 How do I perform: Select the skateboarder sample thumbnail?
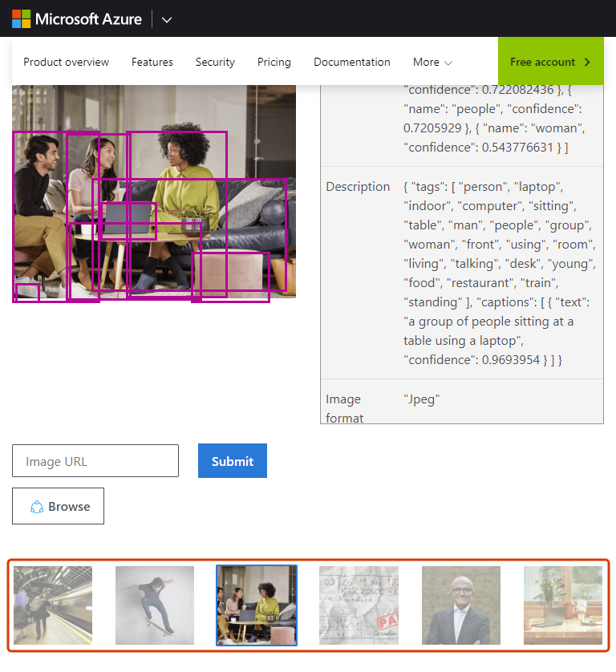[155, 605]
